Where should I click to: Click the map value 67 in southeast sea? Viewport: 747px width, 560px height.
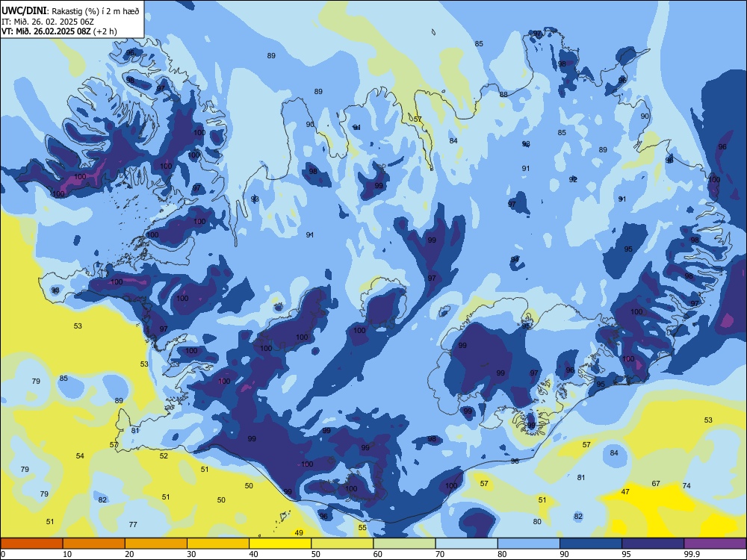[656, 483]
